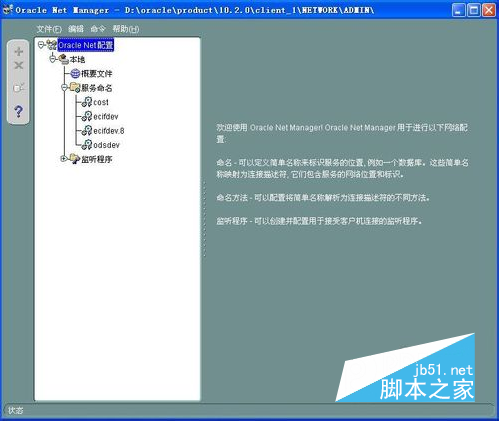
Task: Select the ecifdev.8 service name
Action: pos(109,131)
